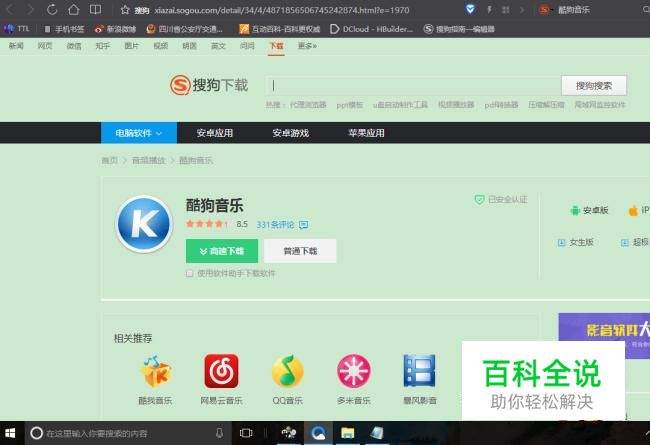Open the browser home page icon
The width and height of the screenshot is (650, 445).
pyautogui.click(x=73, y=9)
